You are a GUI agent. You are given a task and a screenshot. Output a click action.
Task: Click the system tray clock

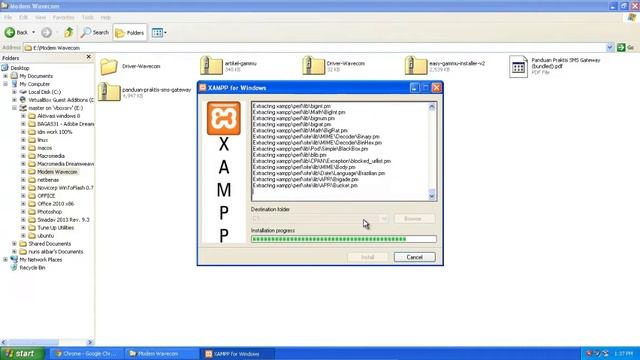click(623, 353)
